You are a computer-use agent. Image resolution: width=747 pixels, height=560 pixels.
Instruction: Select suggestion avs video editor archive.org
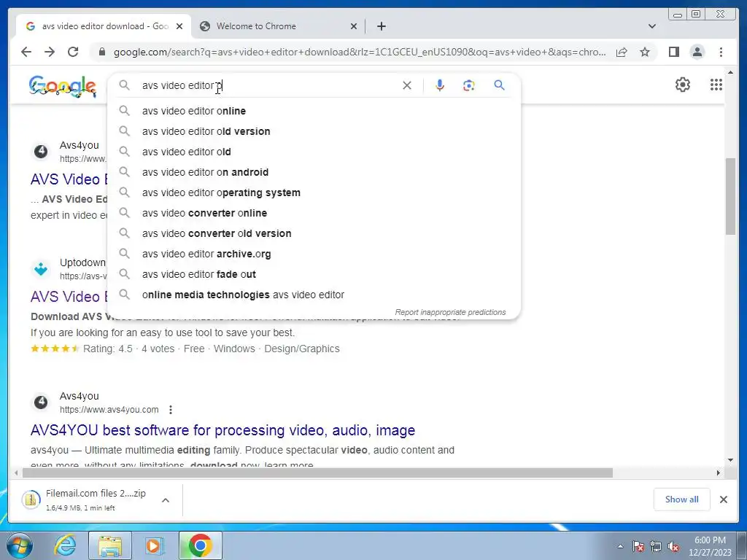pyautogui.click(x=314, y=254)
